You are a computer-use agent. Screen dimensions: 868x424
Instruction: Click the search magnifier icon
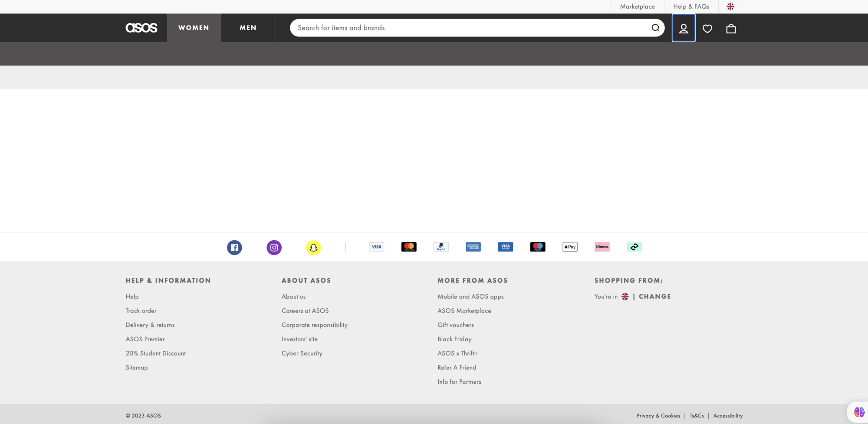tap(655, 28)
